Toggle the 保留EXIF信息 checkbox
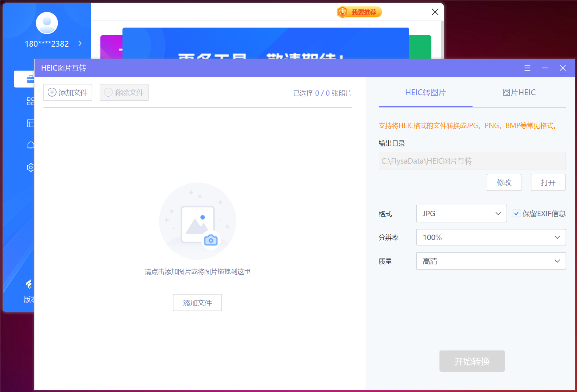Image resolution: width=577 pixels, height=392 pixels. [x=517, y=214]
